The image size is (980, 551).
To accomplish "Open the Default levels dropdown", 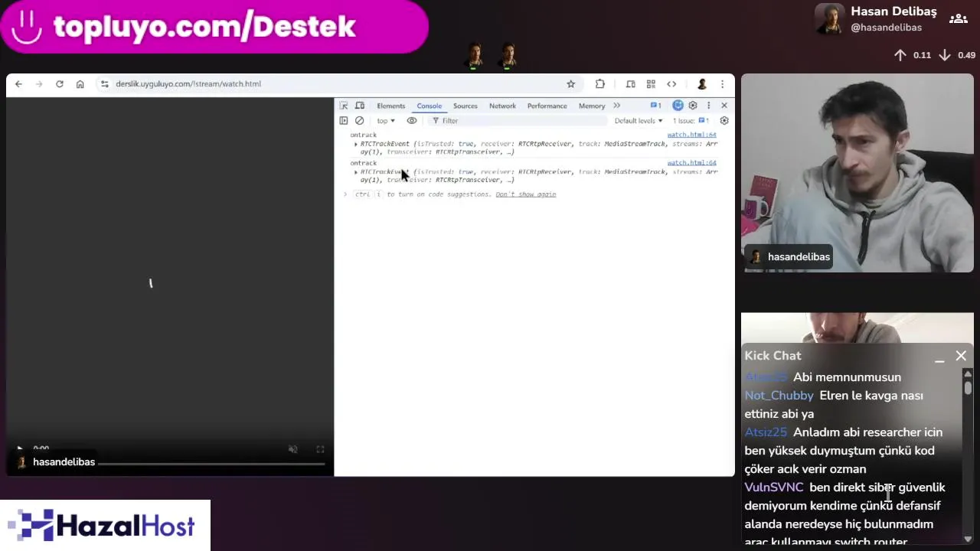I will click(x=639, y=121).
